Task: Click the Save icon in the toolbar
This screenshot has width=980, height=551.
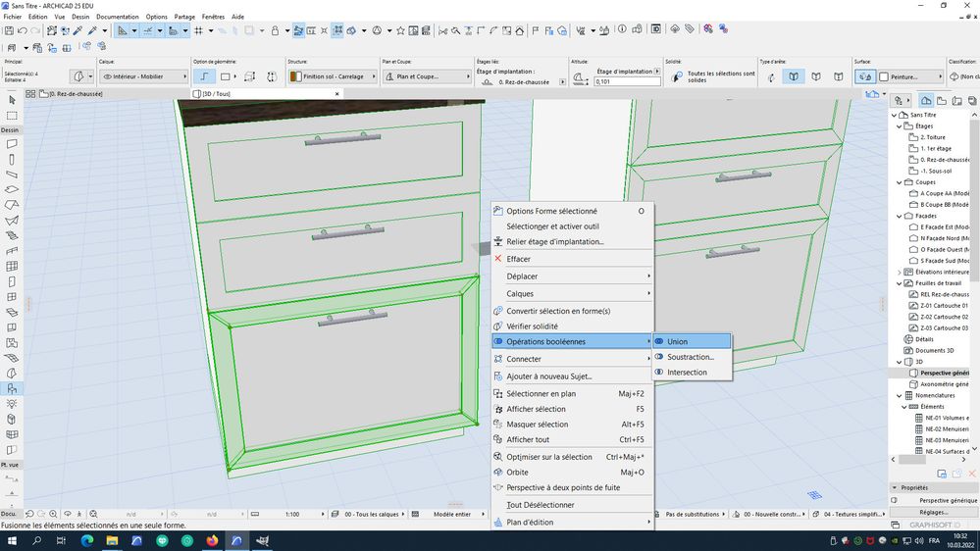Action: point(10,30)
